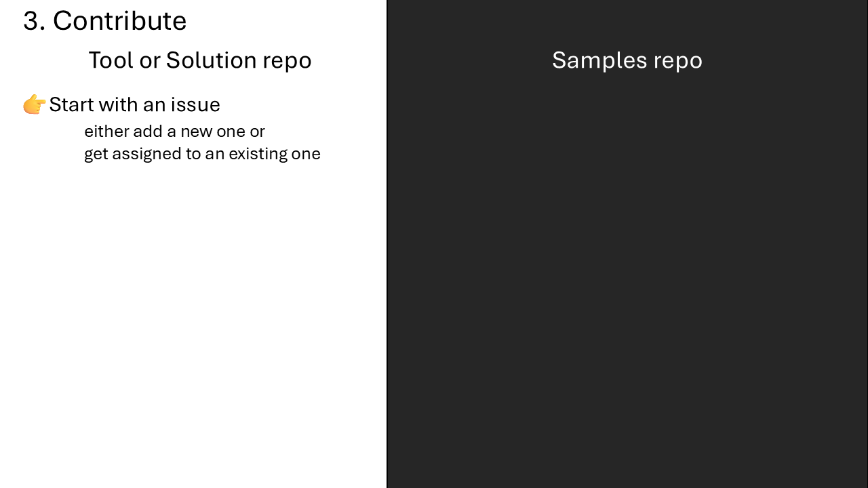Image resolution: width=868 pixels, height=488 pixels.
Task: Click the 'get assigned to an existing one' line
Action: coord(202,154)
